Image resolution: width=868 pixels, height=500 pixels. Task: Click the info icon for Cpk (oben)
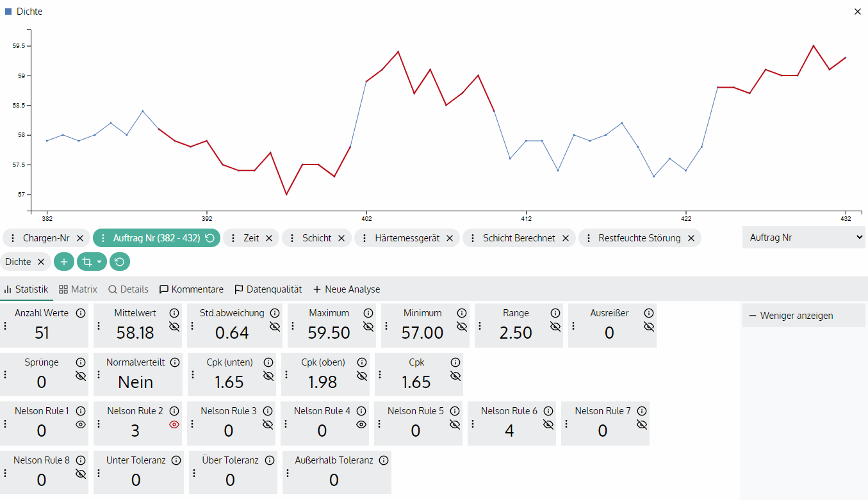[362, 362]
